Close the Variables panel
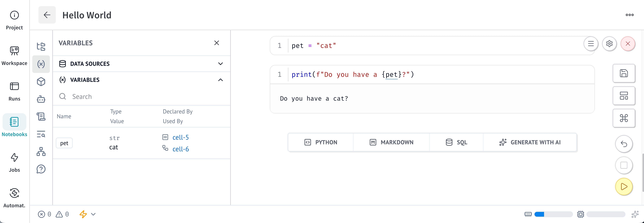Screen dimensions: 644x223 coord(217,43)
